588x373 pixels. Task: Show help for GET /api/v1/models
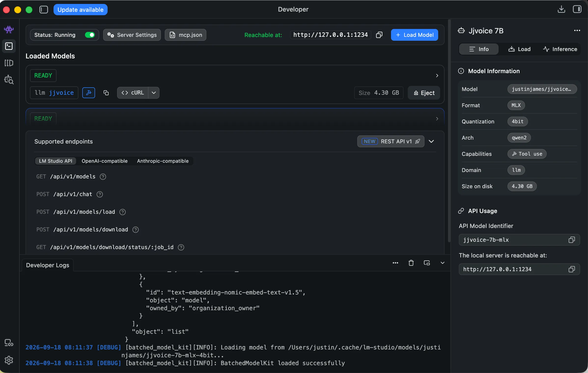tap(103, 177)
